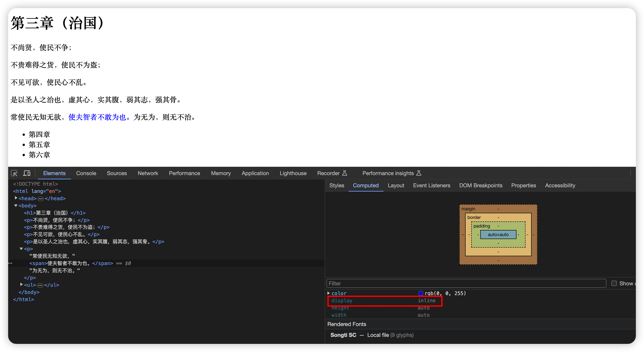This screenshot has width=644, height=352.
Task: Select the DOCTYPE html row
Action: (x=36, y=184)
